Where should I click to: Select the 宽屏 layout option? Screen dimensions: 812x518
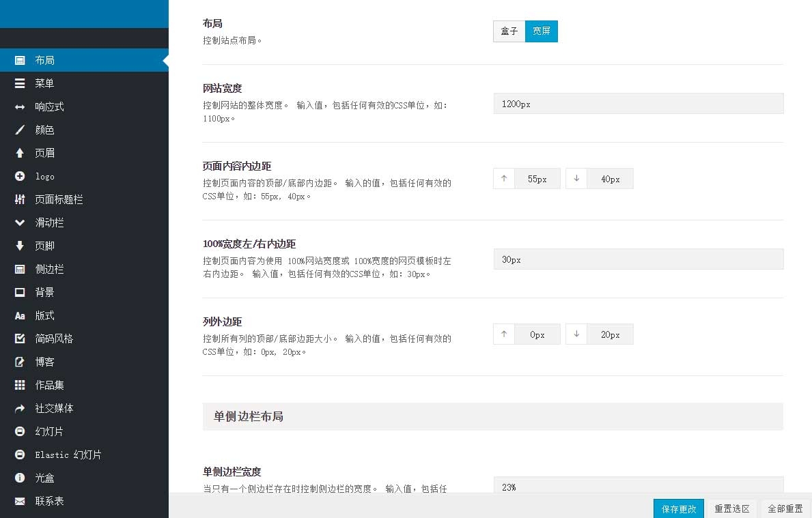[x=542, y=31]
